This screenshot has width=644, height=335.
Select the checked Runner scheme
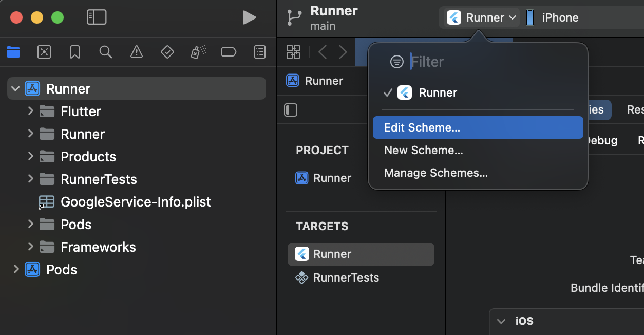pyautogui.click(x=478, y=92)
